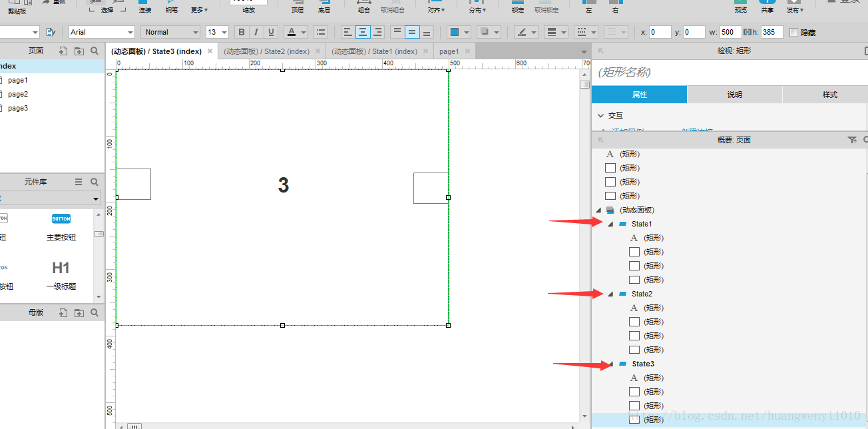Toggle bold formatting
868x429 pixels.
242,32
